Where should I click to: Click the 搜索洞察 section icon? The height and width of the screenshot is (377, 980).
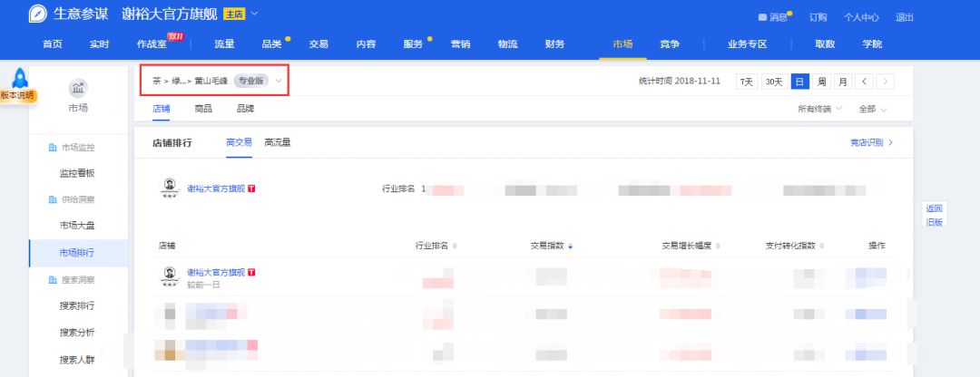pos(53,280)
